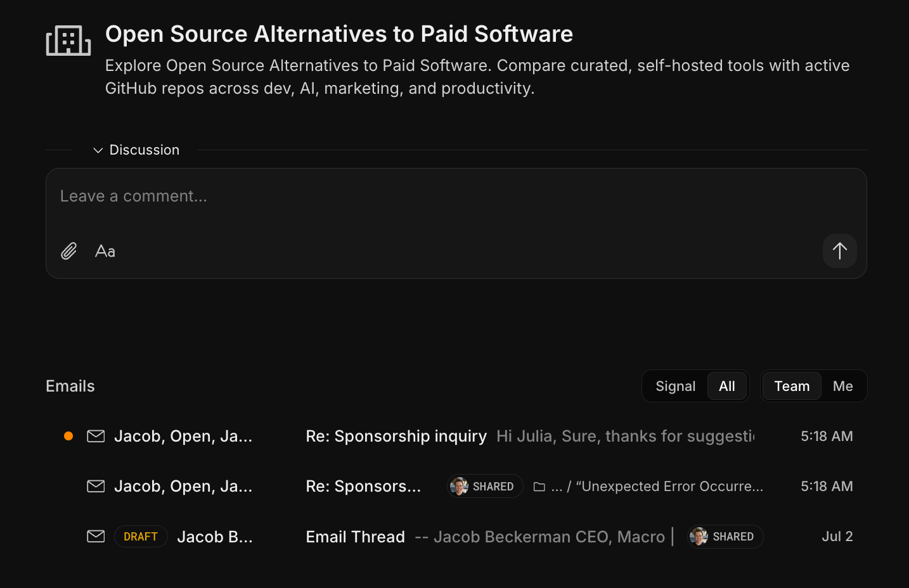Click SHARED badge on Email Thread row
This screenshot has height=588, width=909.
click(x=725, y=536)
